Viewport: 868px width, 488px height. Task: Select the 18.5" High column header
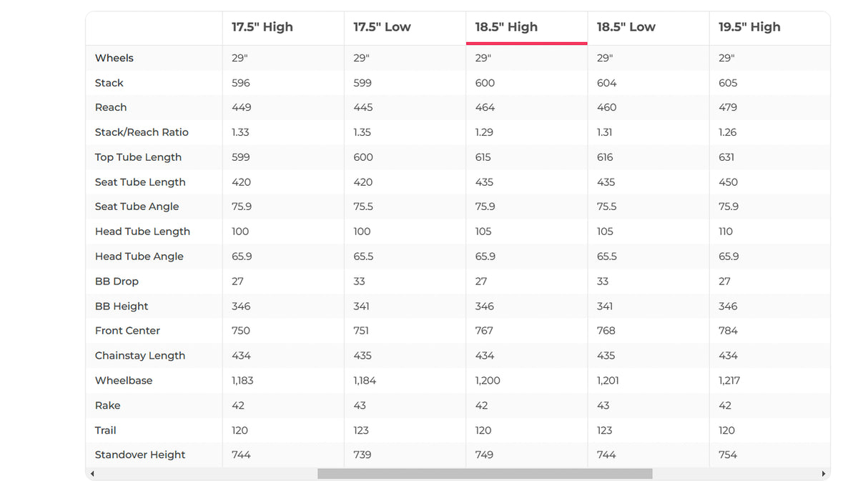(506, 27)
